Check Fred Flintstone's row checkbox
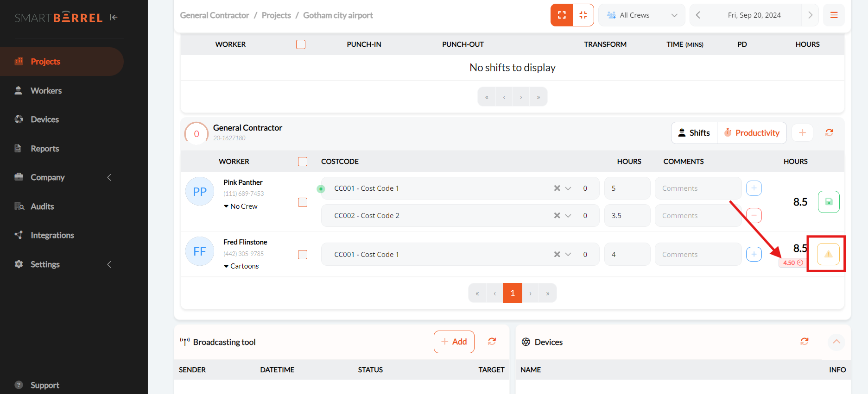The height and width of the screenshot is (394, 868). coord(303,255)
